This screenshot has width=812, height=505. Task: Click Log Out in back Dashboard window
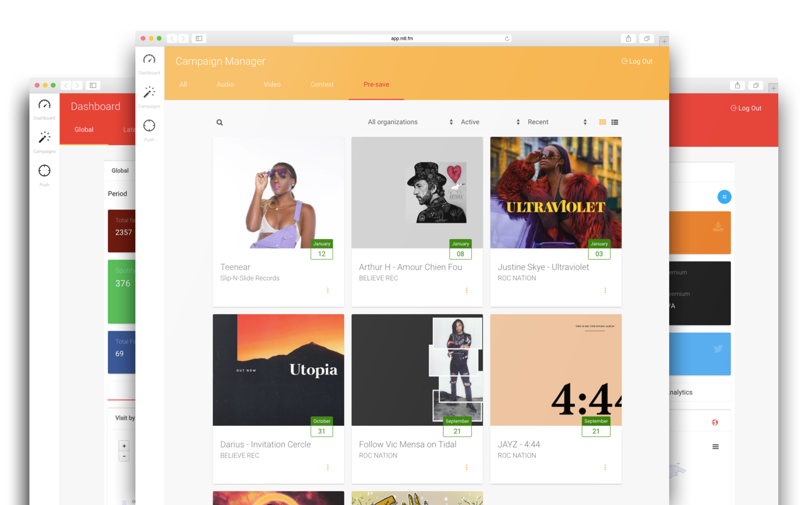point(746,108)
